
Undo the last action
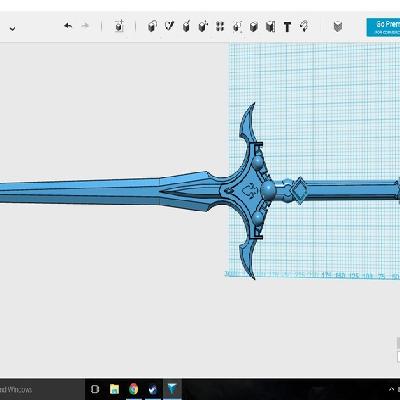click(68, 26)
